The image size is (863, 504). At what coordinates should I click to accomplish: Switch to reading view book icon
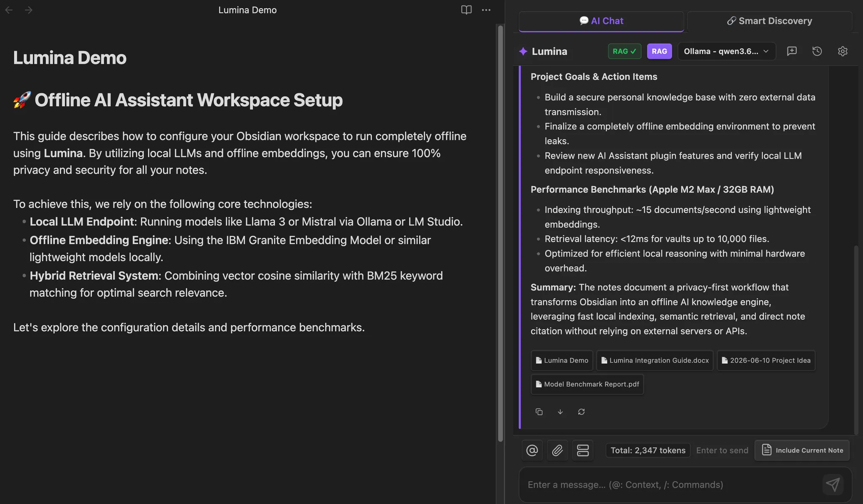coord(466,10)
